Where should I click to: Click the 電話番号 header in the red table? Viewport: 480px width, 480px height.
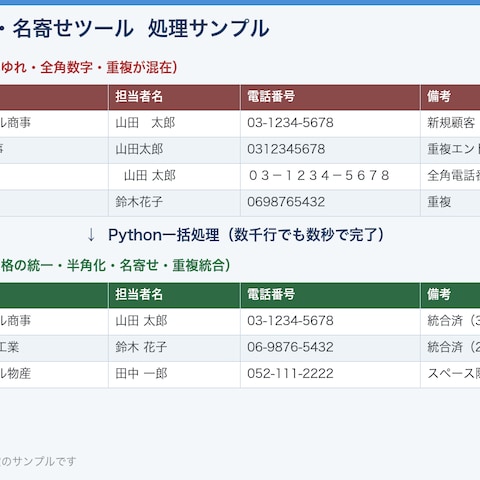[330, 97]
